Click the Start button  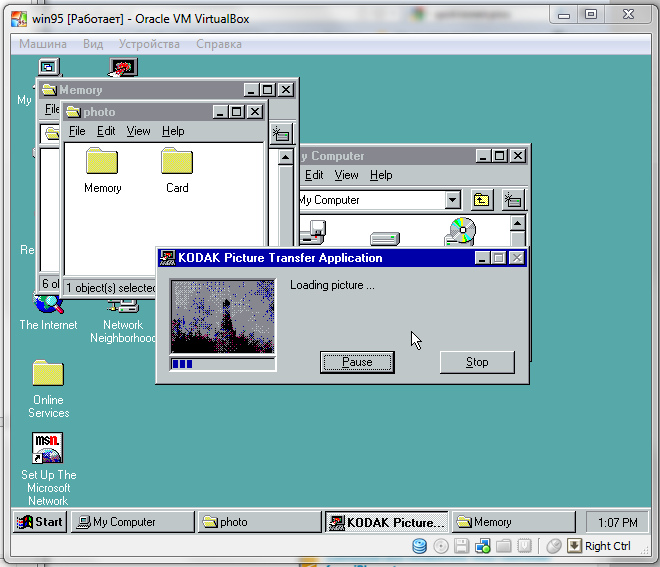40,522
